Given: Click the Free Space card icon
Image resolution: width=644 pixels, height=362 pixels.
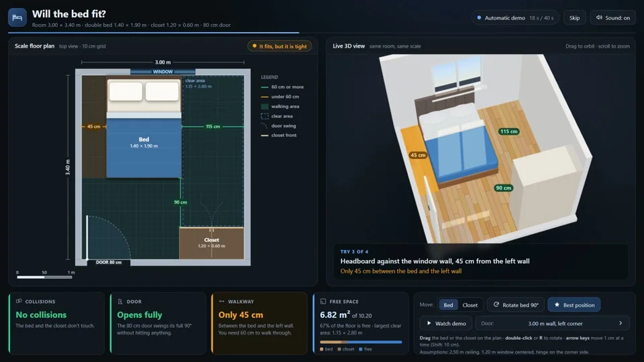Looking at the screenshot, I should click(323, 301).
